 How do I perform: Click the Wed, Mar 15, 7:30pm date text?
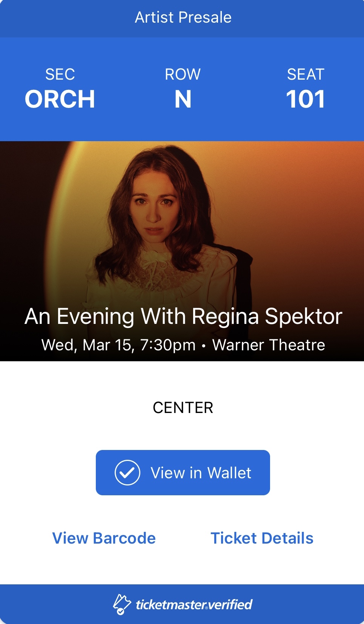(118, 345)
